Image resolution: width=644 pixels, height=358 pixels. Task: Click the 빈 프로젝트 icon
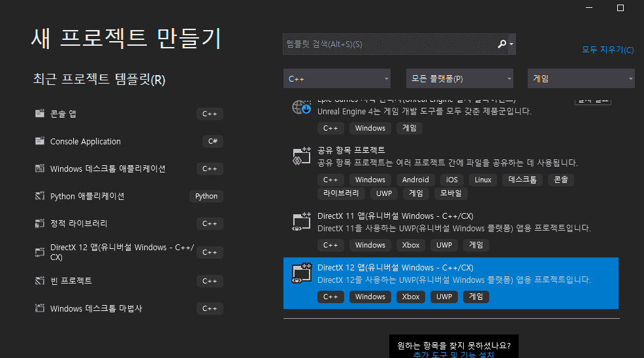(39, 281)
